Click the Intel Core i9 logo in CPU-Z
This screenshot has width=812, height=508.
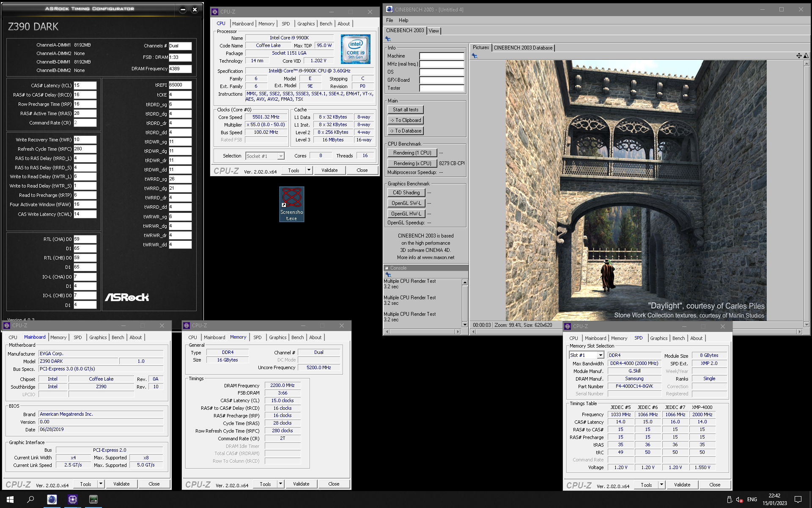tap(356, 49)
